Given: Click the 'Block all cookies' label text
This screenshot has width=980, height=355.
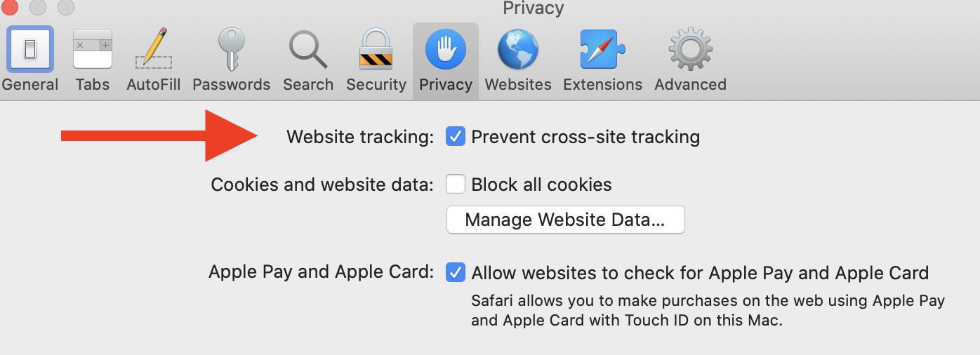Looking at the screenshot, I should pos(541,185).
